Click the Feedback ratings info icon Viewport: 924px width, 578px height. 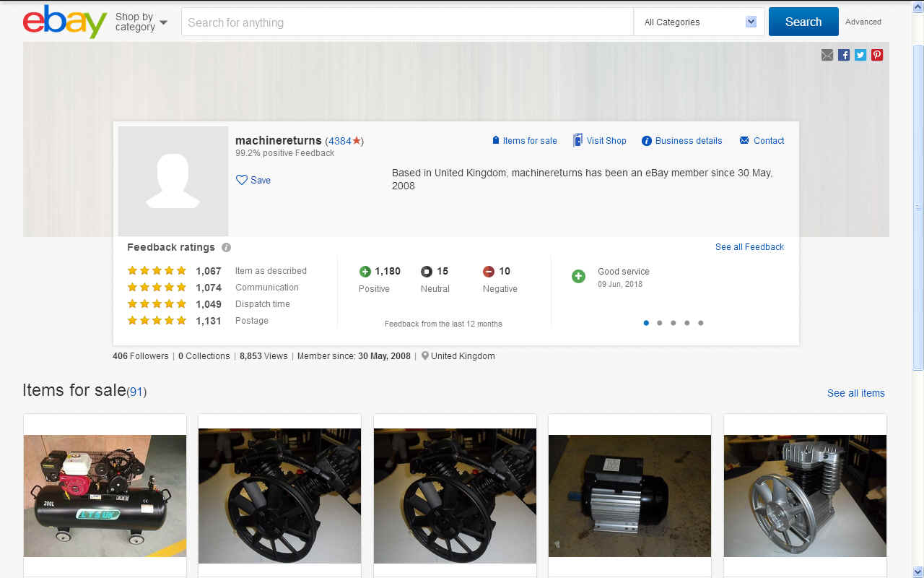point(226,247)
